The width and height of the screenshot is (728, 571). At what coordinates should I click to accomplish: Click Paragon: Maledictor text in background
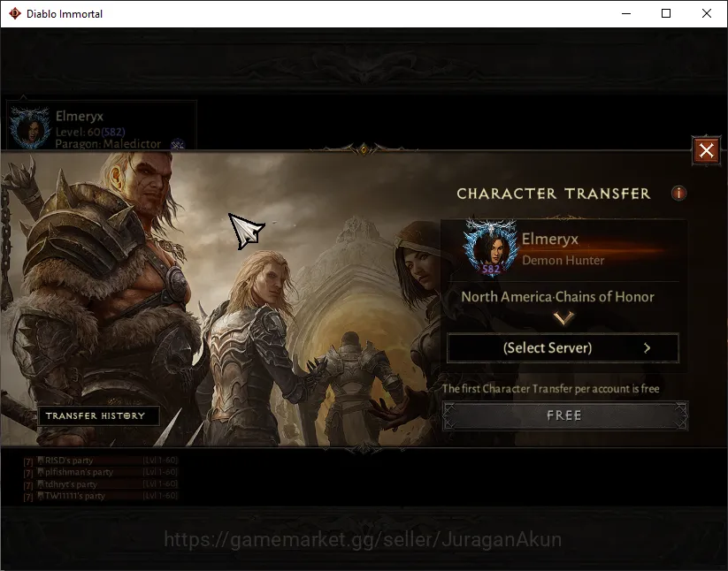click(108, 144)
